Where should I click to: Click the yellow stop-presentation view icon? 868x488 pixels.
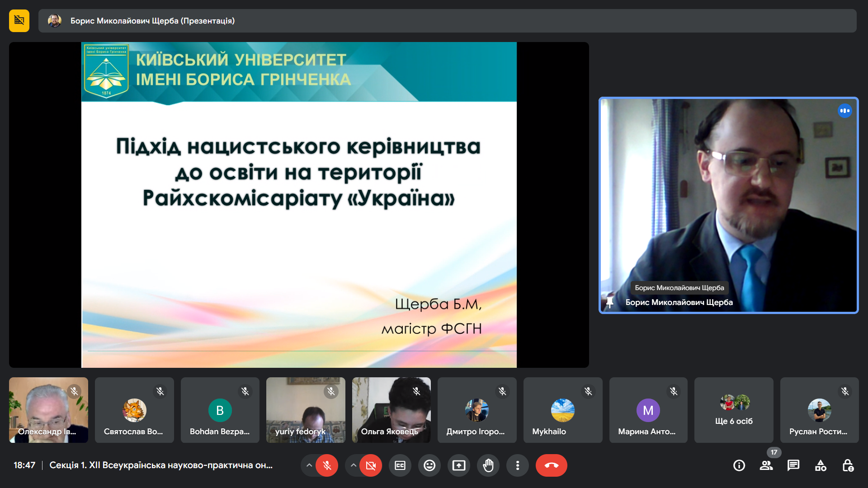19,21
